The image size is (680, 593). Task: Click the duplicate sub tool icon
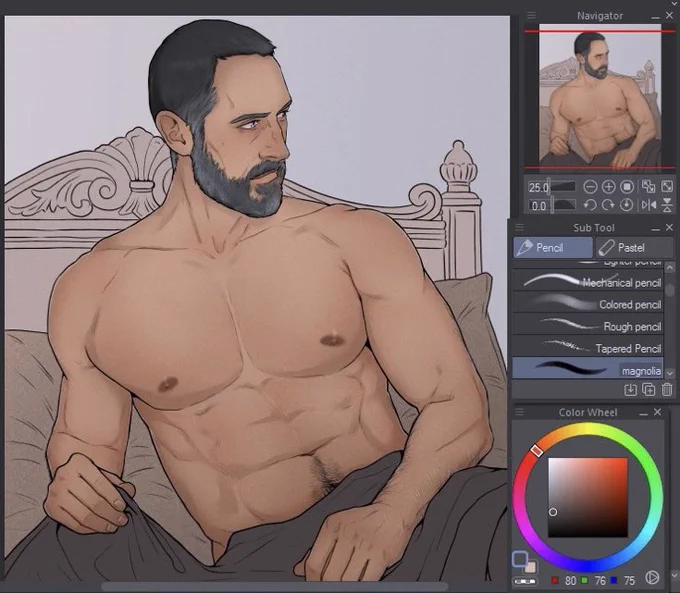[x=649, y=390]
